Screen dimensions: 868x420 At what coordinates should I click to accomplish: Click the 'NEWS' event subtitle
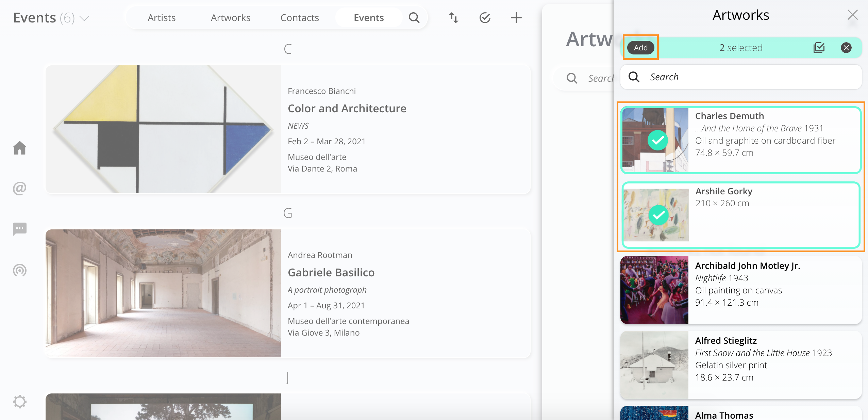coord(298,126)
